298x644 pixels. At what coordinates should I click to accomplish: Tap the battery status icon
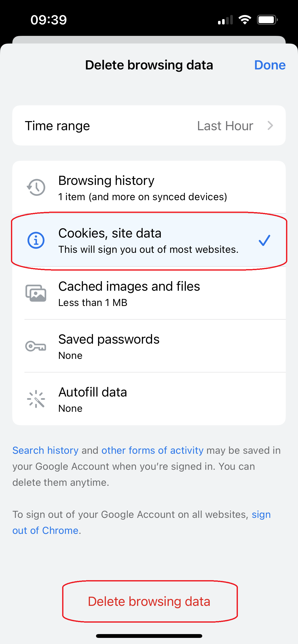click(267, 20)
